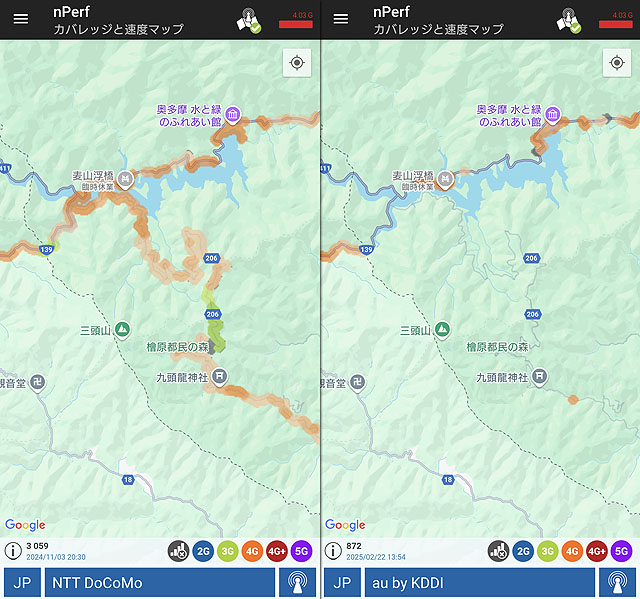The image size is (640, 599).
Task: Select 三頭山 mountain marker on left map
Action: point(122,330)
